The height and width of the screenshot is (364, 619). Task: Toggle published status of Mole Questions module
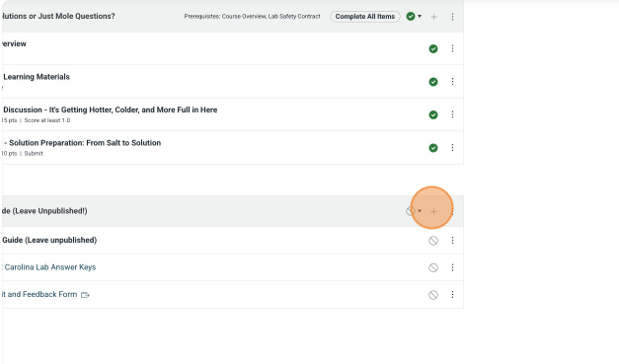(411, 17)
